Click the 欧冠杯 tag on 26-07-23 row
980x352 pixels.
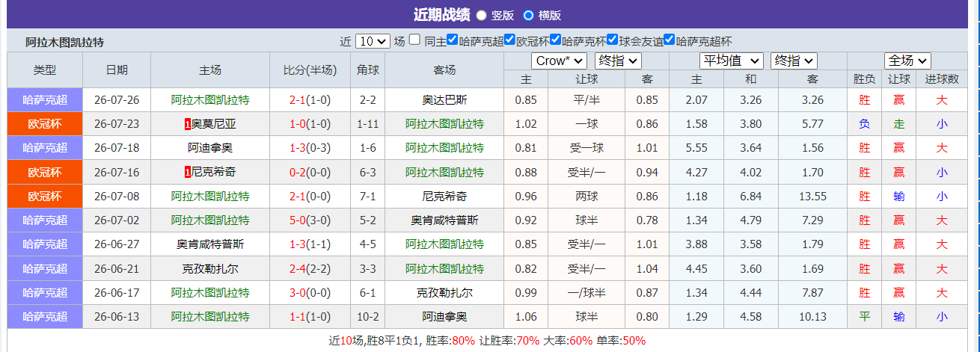(x=45, y=124)
